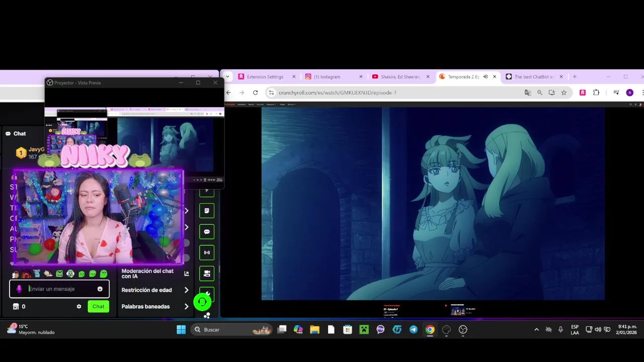Open the Windows Start menu

(x=181, y=330)
